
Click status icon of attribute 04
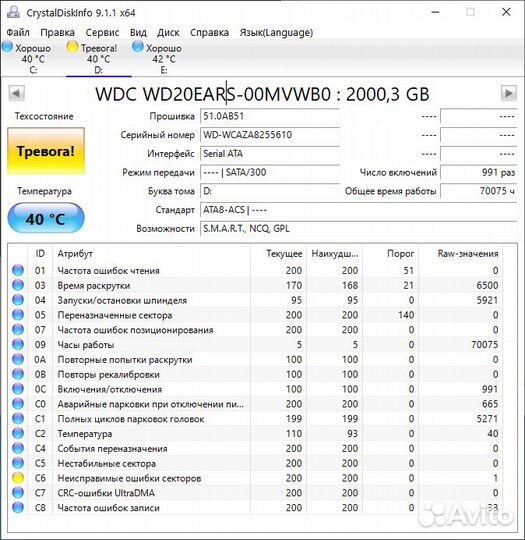[x=18, y=300]
